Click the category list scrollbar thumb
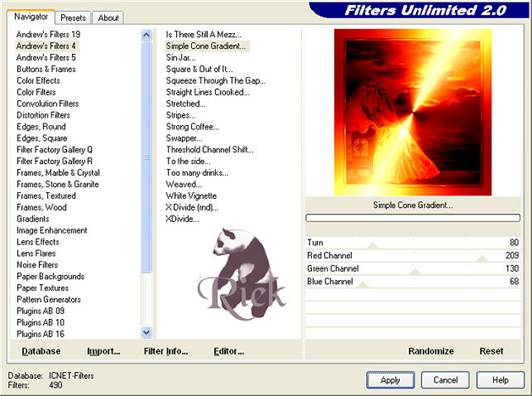The height and width of the screenshot is (396, 532). [x=146, y=156]
